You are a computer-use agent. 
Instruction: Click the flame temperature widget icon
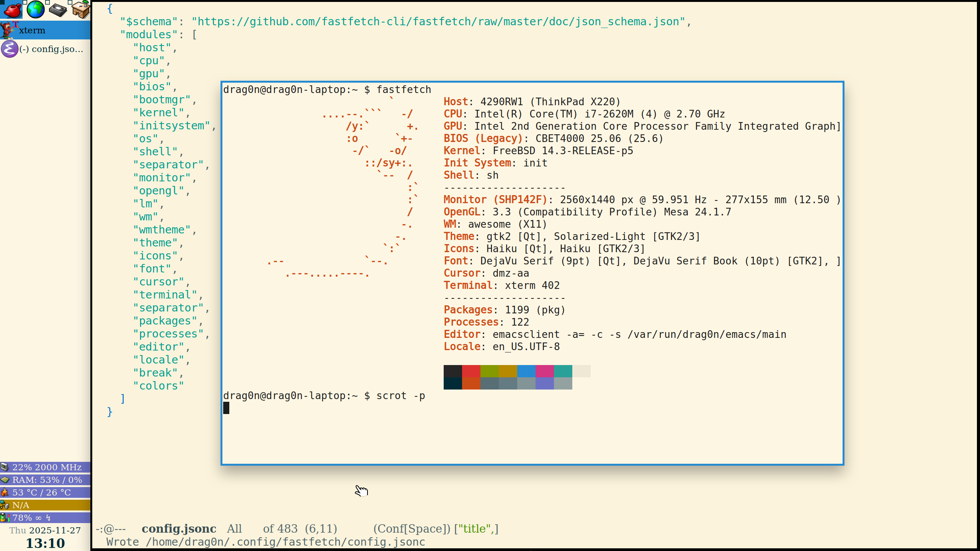click(x=5, y=492)
